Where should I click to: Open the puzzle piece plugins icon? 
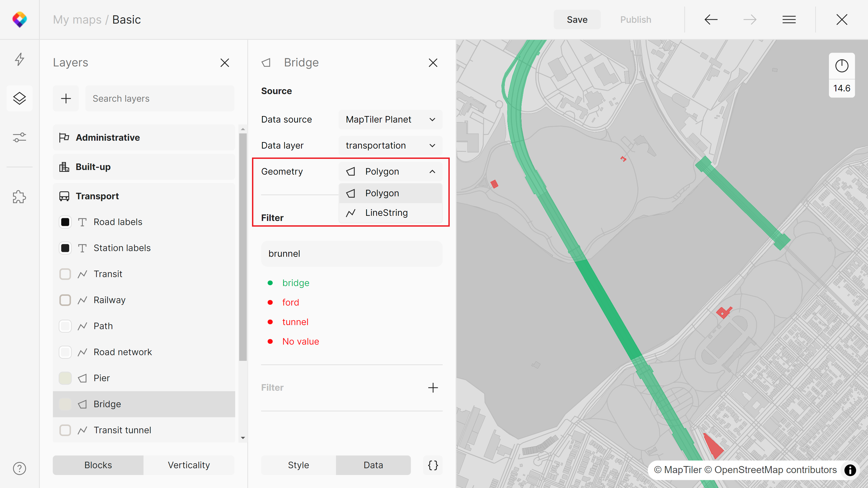pos(20,197)
